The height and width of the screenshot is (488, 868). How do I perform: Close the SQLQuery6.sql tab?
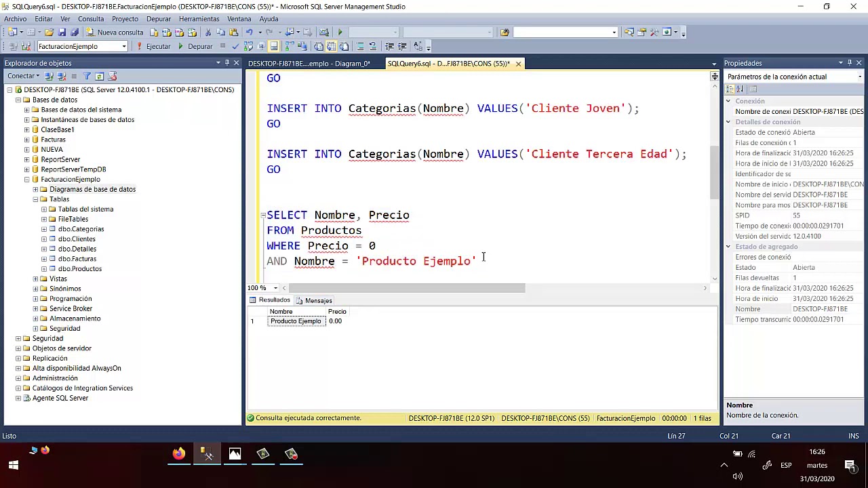click(518, 64)
